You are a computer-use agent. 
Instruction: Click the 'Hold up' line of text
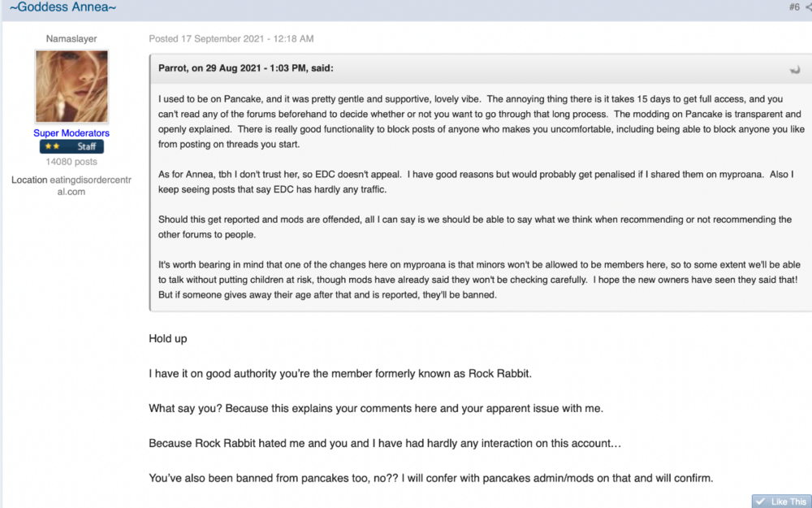tap(168, 339)
